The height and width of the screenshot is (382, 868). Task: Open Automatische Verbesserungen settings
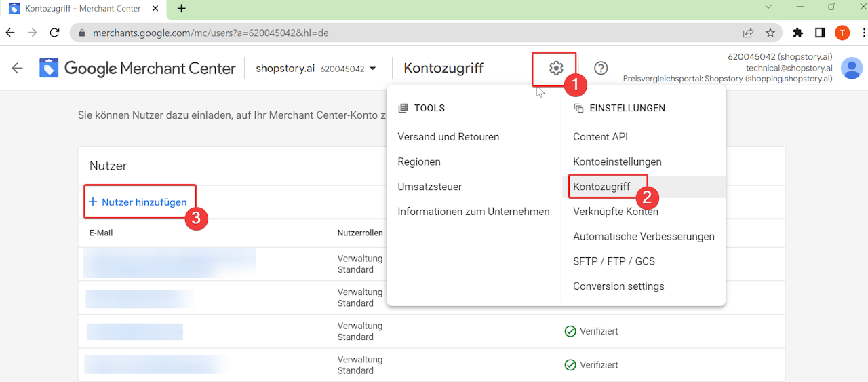(x=644, y=237)
